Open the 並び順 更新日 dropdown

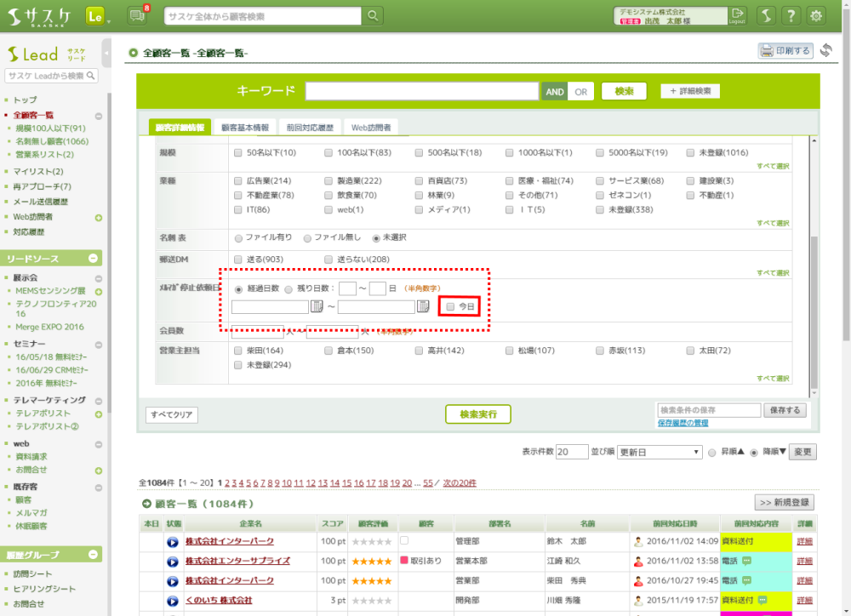click(x=660, y=452)
